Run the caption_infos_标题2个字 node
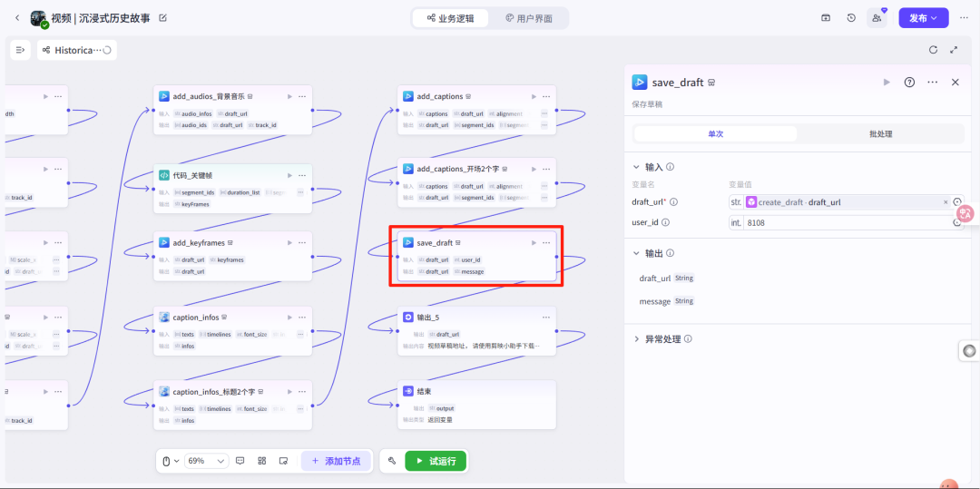The height and width of the screenshot is (489, 980). (x=289, y=392)
